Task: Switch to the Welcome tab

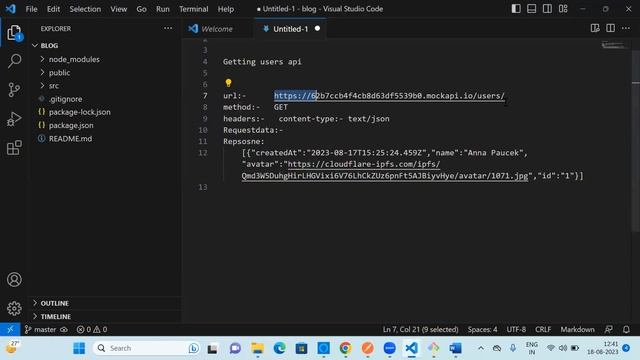Action: [x=217, y=29]
